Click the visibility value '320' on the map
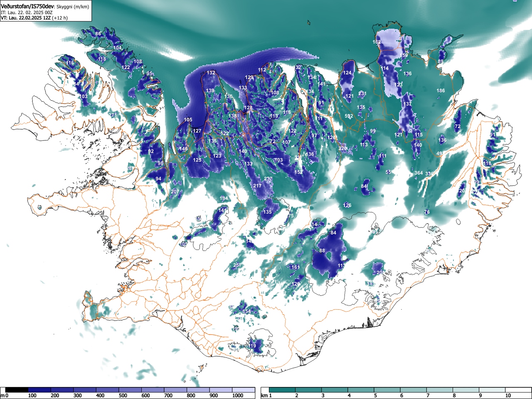The height and width of the screenshot is (399, 532). (x=342, y=148)
